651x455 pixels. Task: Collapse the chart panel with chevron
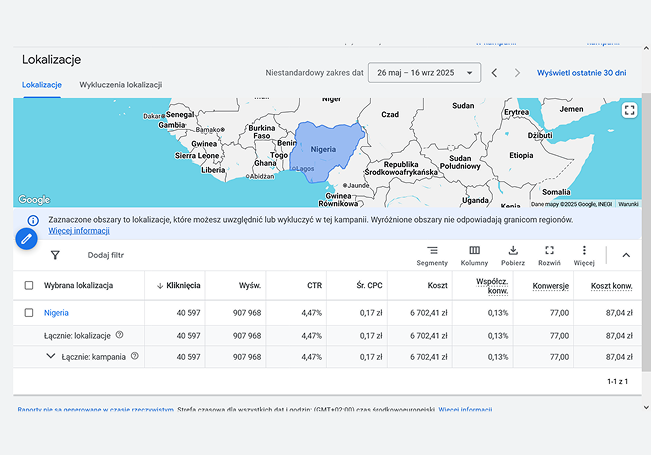pyautogui.click(x=626, y=255)
